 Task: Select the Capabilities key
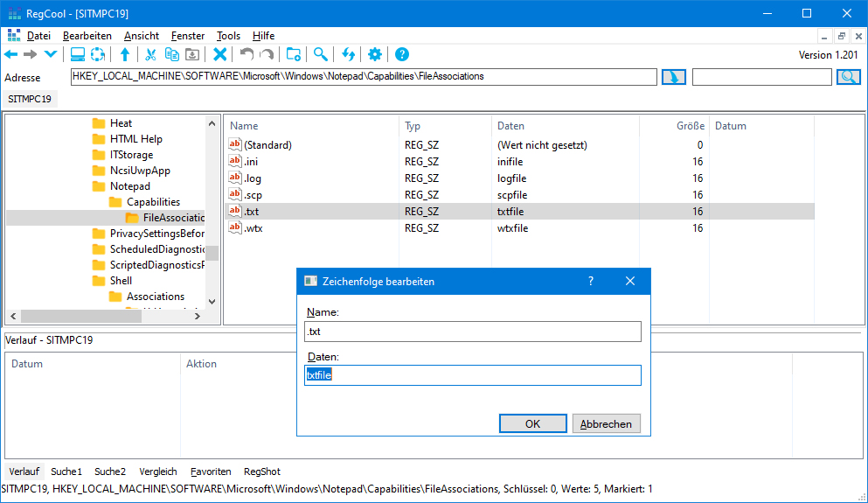point(153,202)
